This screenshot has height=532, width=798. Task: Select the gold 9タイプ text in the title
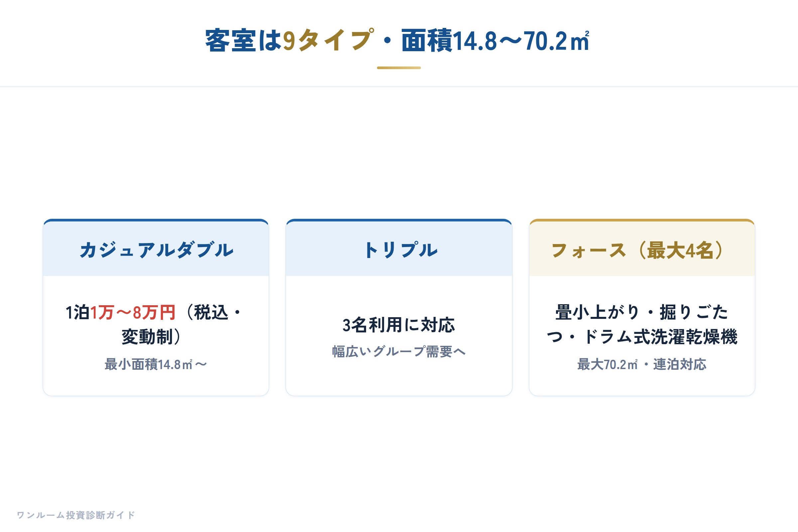(x=329, y=41)
